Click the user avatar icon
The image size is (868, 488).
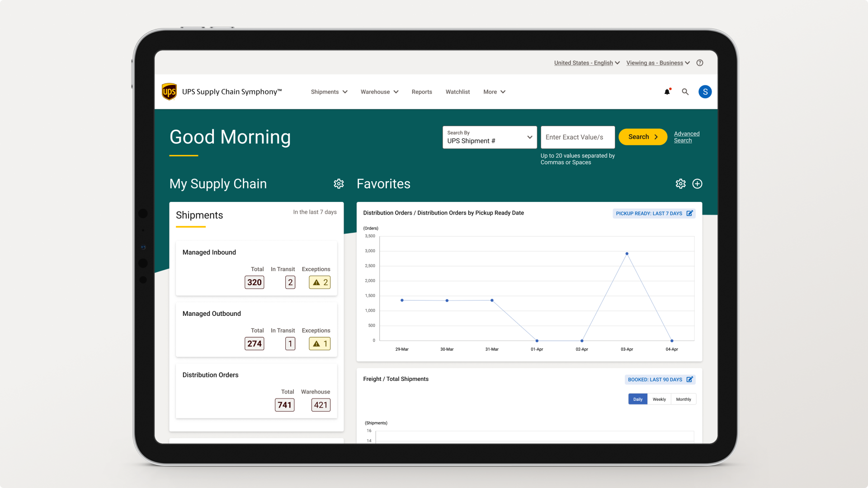pos(705,92)
